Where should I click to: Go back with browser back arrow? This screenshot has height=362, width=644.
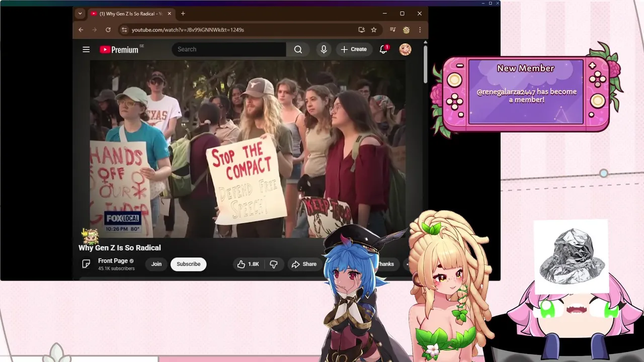coord(80,30)
